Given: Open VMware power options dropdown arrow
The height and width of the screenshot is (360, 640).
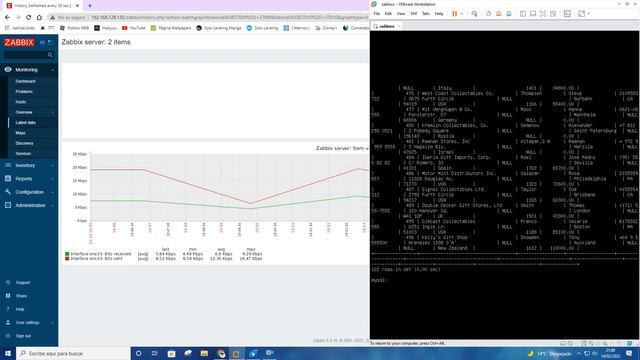Looking at the screenshot, I should (x=462, y=13).
